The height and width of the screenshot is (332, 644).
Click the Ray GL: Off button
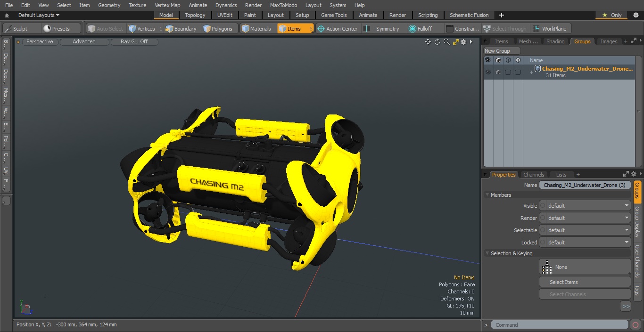pyautogui.click(x=134, y=41)
